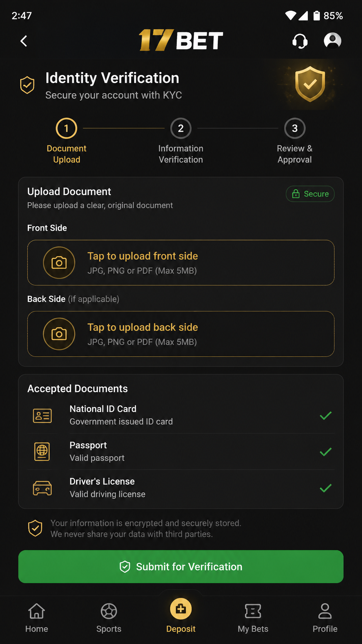Image resolution: width=362 pixels, height=644 pixels.
Task: Open the Sports tab
Action: 109,618
